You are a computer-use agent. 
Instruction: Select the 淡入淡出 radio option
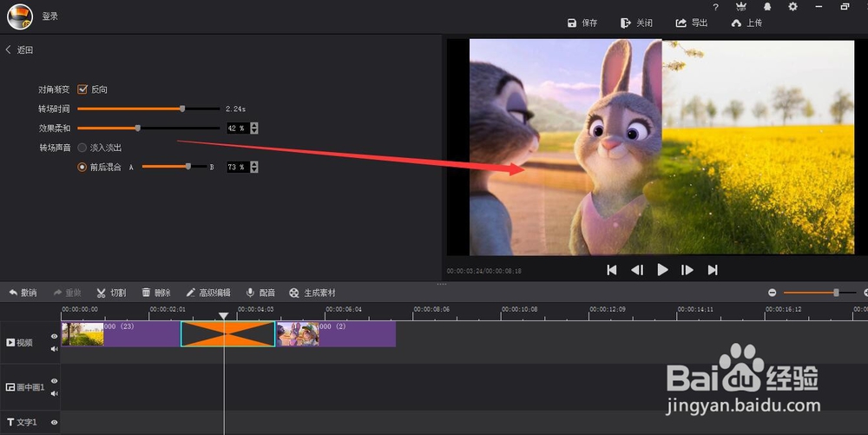click(x=82, y=148)
